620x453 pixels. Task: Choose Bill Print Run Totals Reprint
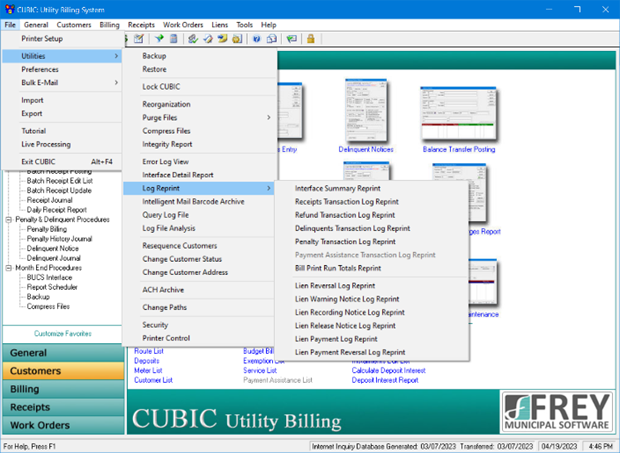click(372, 268)
